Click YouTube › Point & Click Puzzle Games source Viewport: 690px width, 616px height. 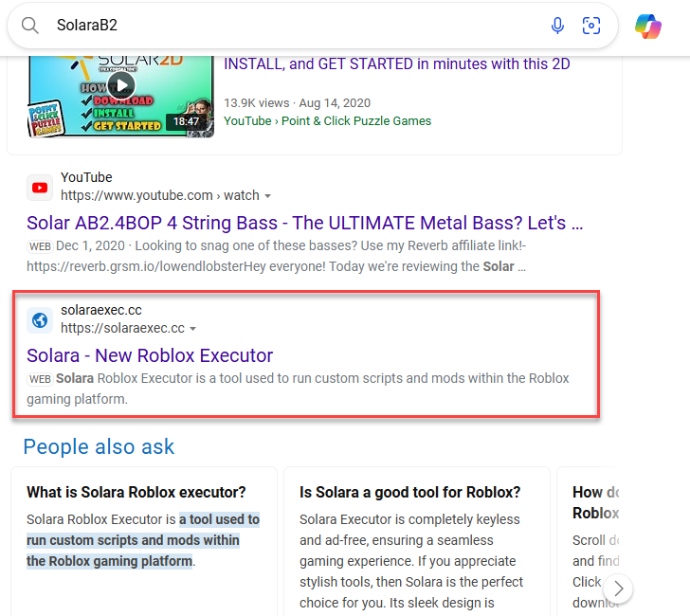click(327, 120)
